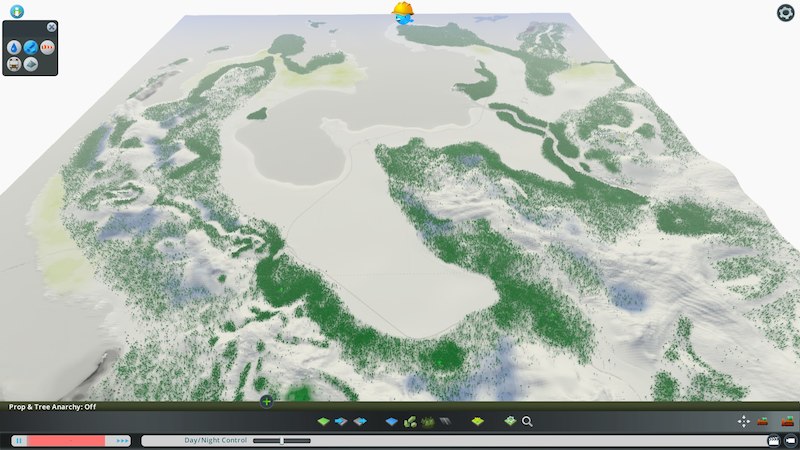Open the info views button
The width and height of the screenshot is (800, 450).
[x=16, y=11]
